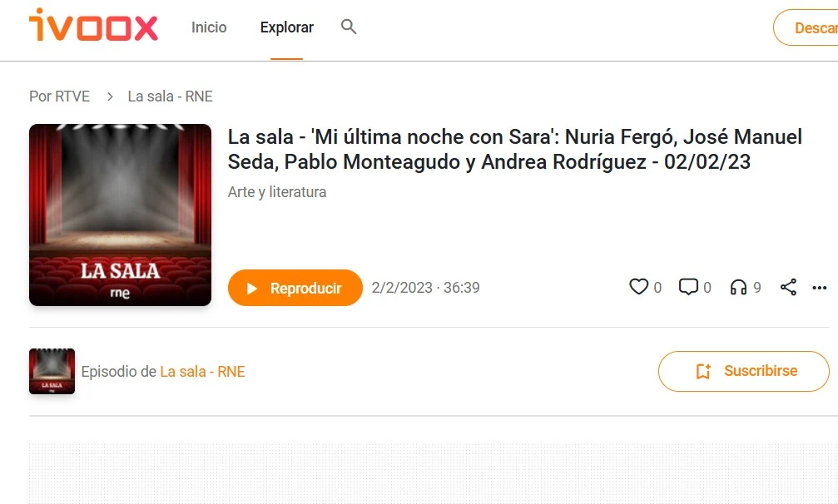The width and height of the screenshot is (838, 504).
Task: Subscribe using the Suscribirse button
Action: point(743,371)
